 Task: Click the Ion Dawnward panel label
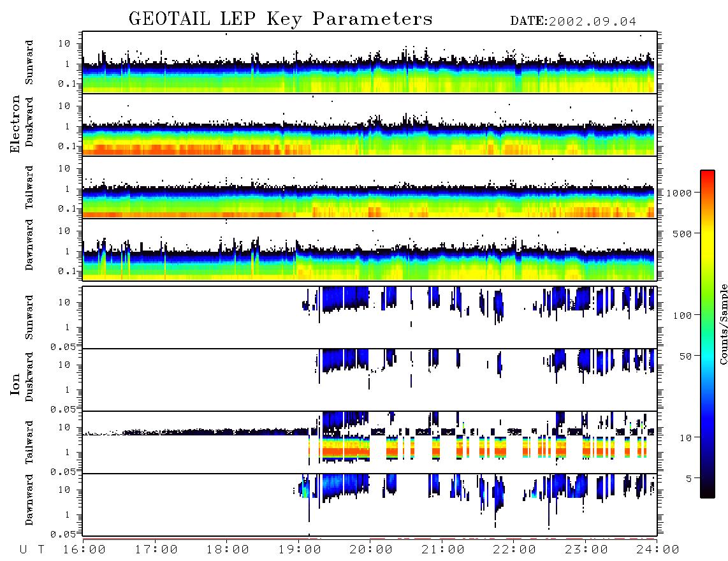[29, 500]
